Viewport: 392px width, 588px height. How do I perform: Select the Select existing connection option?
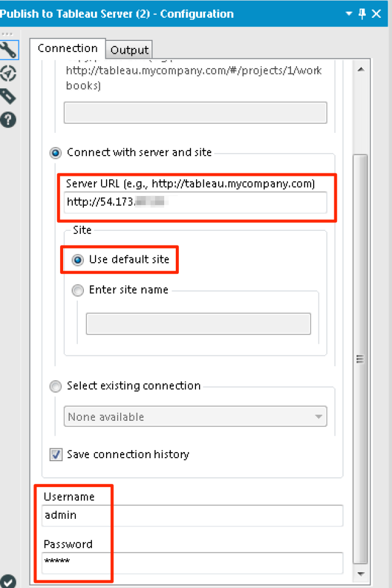click(x=55, y=386)
